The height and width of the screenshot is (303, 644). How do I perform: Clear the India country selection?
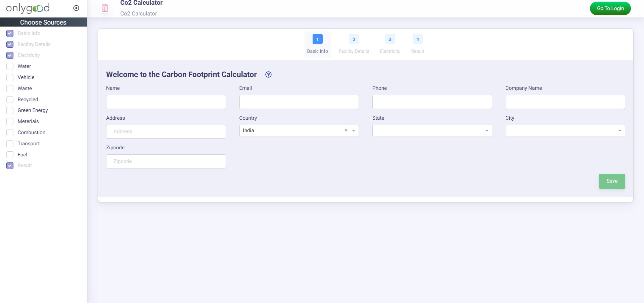tap(346, 130)
